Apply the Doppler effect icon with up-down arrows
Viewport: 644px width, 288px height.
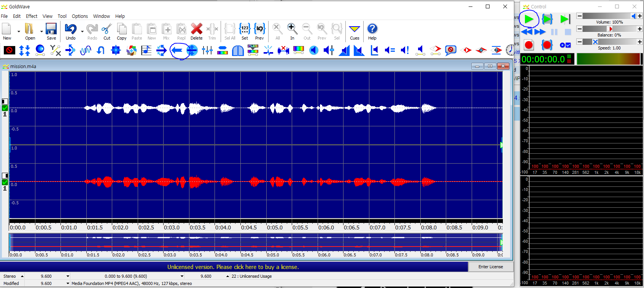[25, 50]
